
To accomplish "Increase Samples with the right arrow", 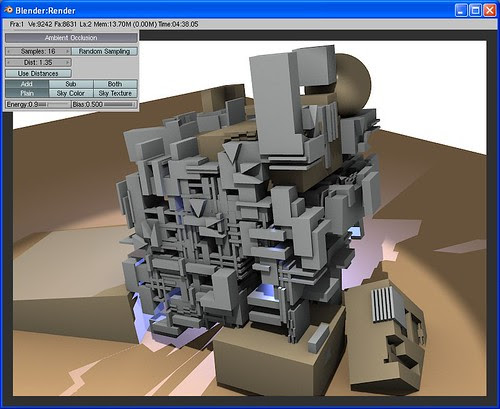I will (x=68, y=51).
